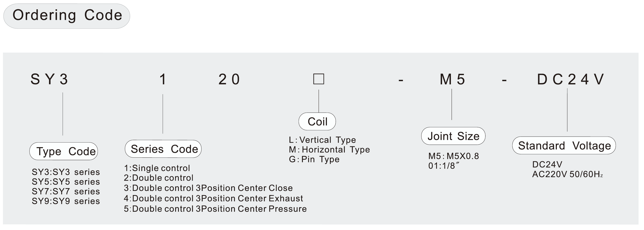Click the Joint Size label
Image resolution: width=644 pixels, height=230 pixels.
click(453, 136)
